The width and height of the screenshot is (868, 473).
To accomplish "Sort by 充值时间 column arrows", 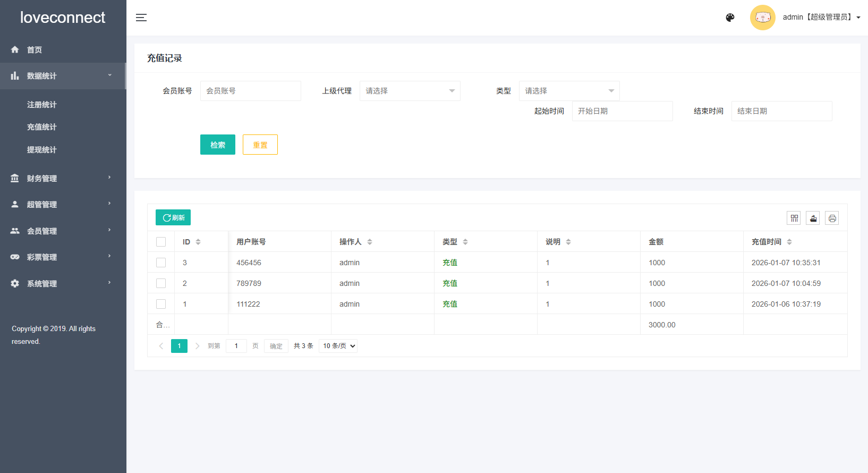I will (789, 242).
